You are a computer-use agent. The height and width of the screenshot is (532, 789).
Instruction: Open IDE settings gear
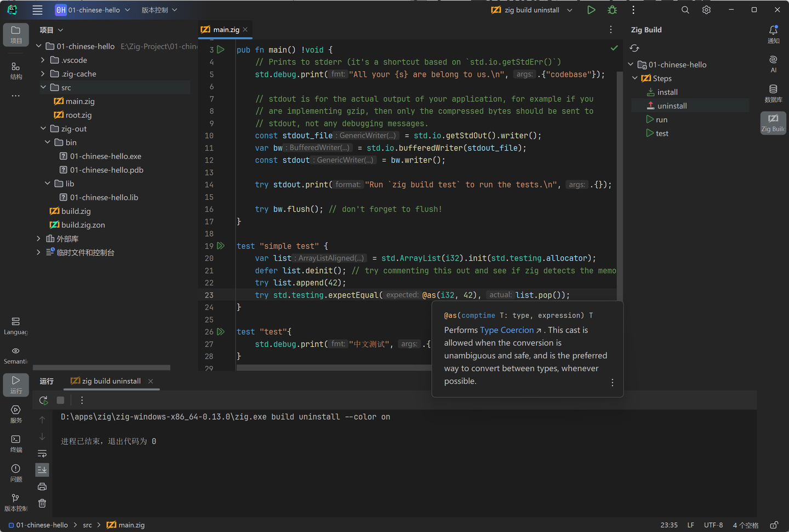[706, 10]
